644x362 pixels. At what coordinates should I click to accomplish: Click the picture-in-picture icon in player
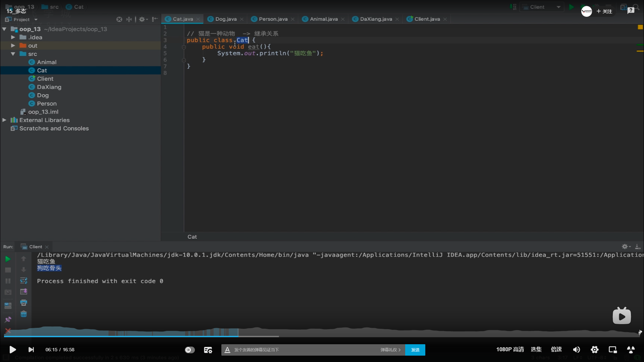(x=613, y=350)
